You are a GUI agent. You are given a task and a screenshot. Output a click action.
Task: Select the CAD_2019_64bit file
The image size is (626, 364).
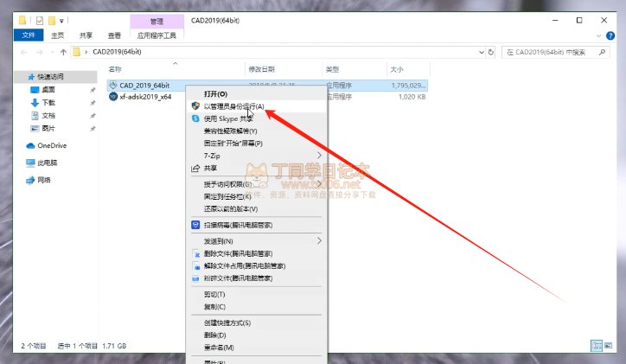pyautogui.click(x=144, y=86)
